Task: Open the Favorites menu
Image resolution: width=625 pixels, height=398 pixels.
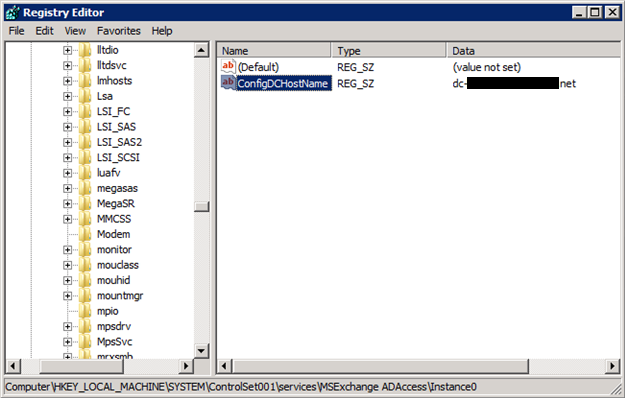Action: [x=119, y=31]
